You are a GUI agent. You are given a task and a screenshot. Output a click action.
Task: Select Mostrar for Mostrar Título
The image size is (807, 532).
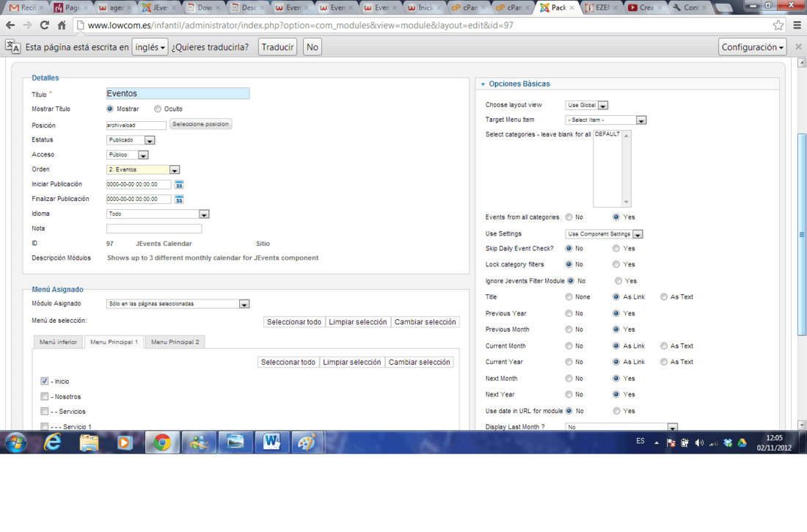point(109,109)
